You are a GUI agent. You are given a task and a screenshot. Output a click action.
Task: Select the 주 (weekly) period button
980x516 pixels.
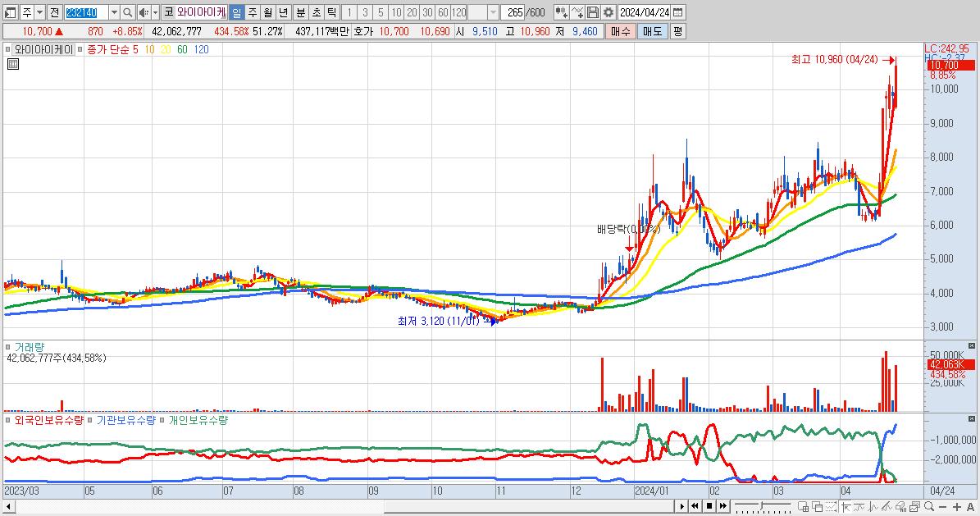coord(253,12)
